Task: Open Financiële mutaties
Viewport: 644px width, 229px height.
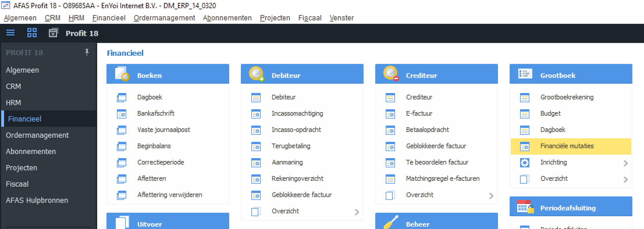Action: click(x=567, y=146)
